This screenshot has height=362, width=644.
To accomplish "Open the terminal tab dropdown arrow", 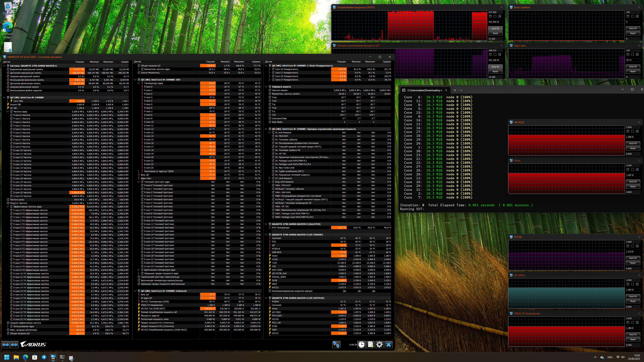I will pyautogui.click(x=461, y=90).
